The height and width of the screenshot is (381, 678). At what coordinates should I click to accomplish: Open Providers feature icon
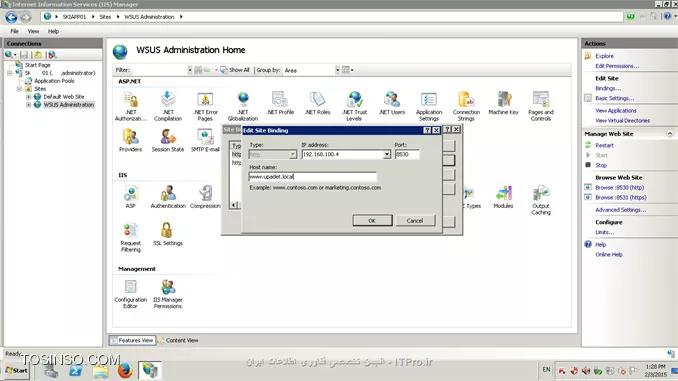[x=130, y=141]
